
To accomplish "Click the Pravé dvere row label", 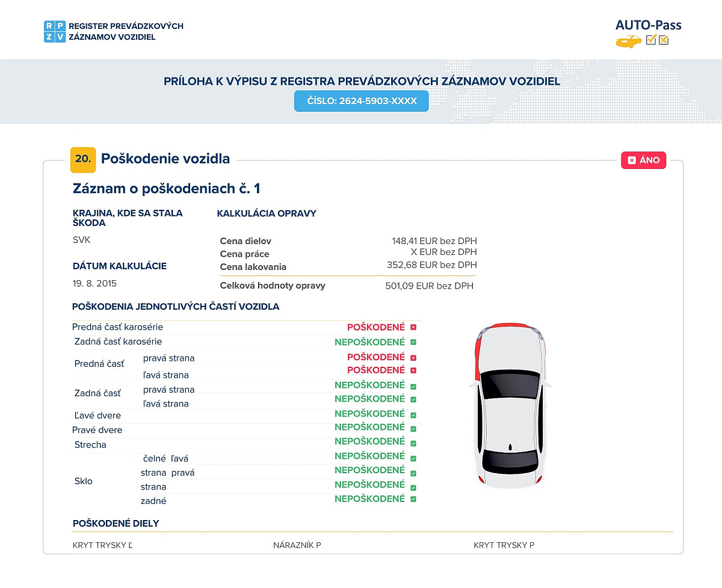I will coord(97,430).
